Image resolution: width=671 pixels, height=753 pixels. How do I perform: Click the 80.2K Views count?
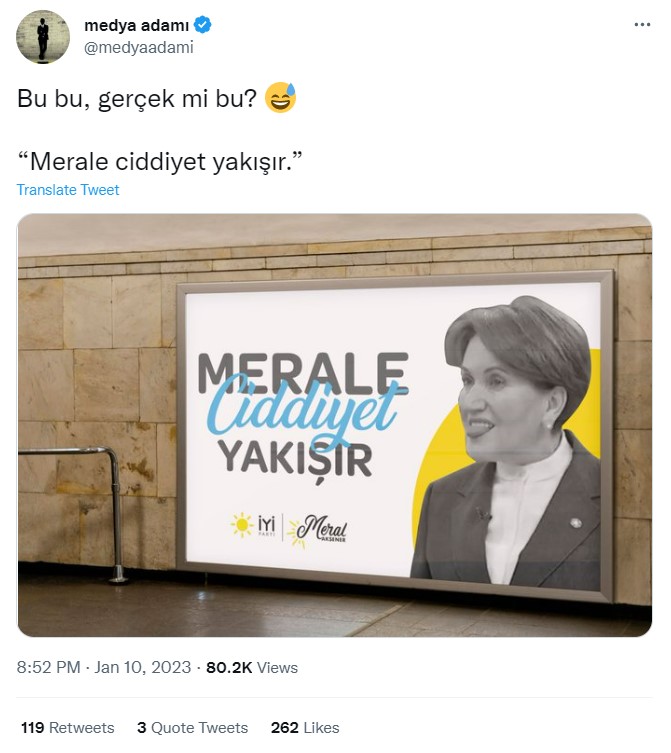252,667
